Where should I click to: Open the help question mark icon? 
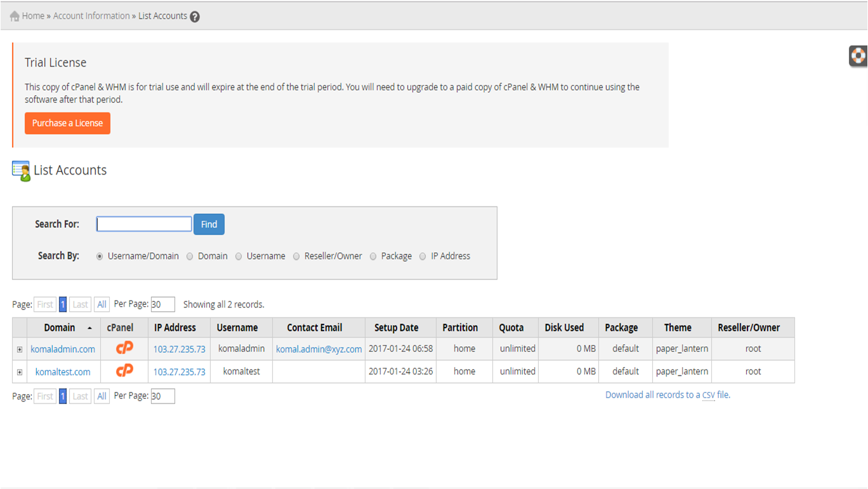(x=195, y=17)
